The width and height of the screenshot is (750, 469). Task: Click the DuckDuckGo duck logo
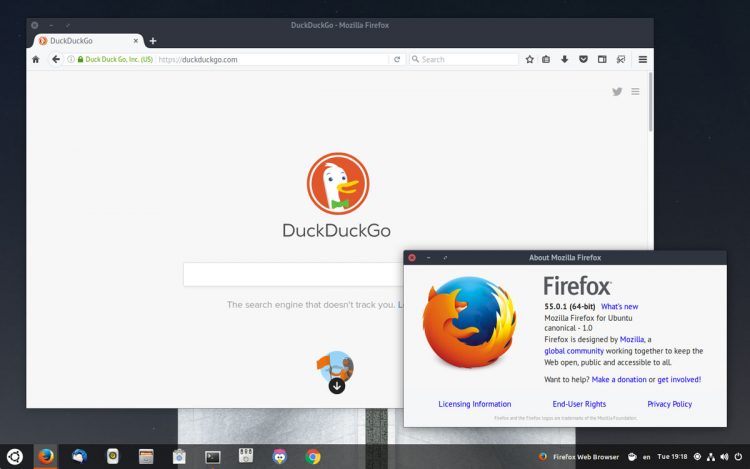[x=338, y=184]
